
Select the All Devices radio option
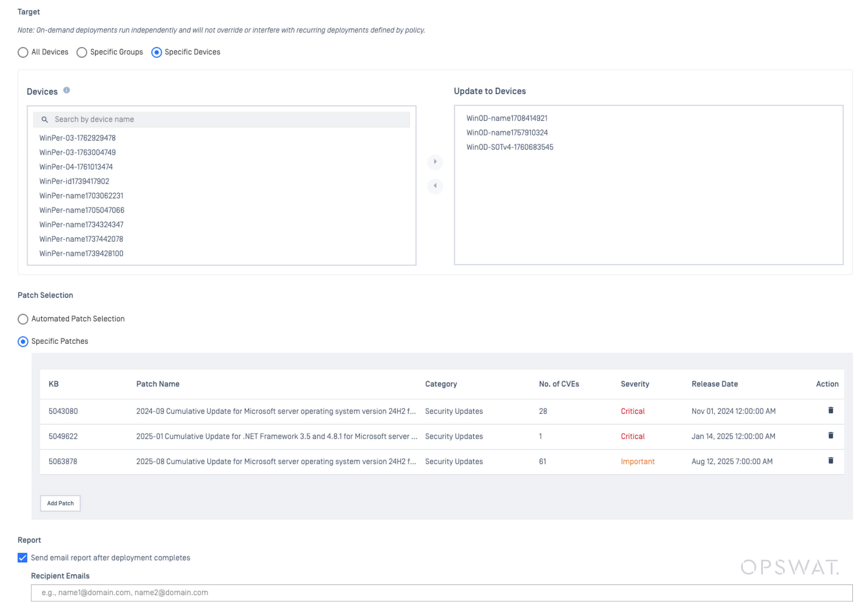[23, 52]
